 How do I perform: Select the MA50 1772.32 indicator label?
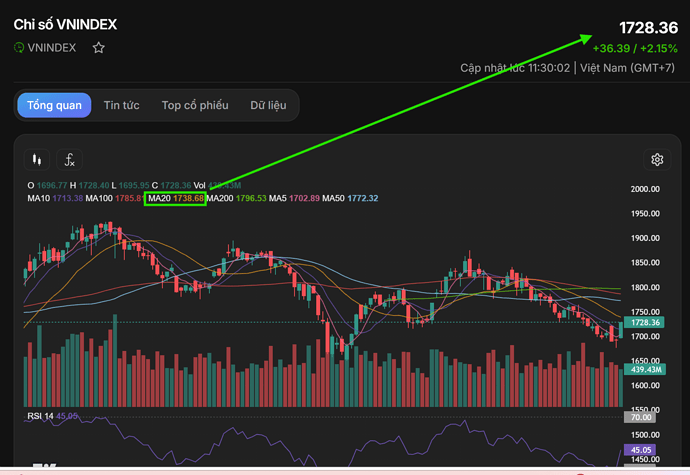click(350, 198)
